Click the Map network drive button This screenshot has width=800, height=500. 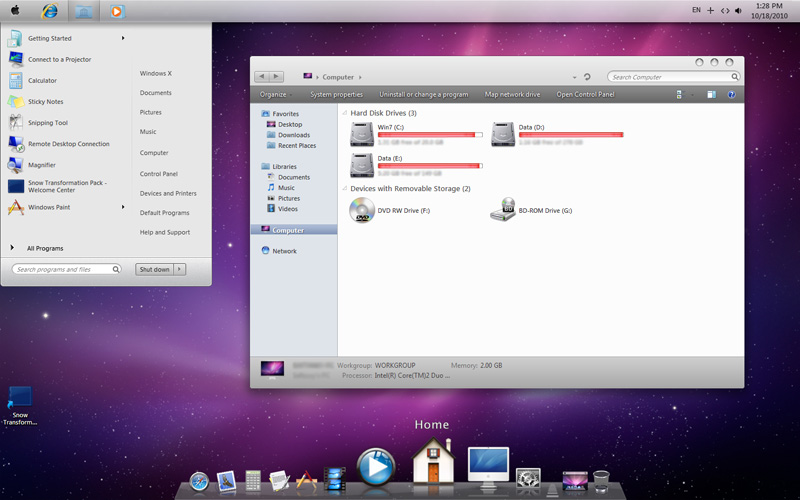point(512,94)
